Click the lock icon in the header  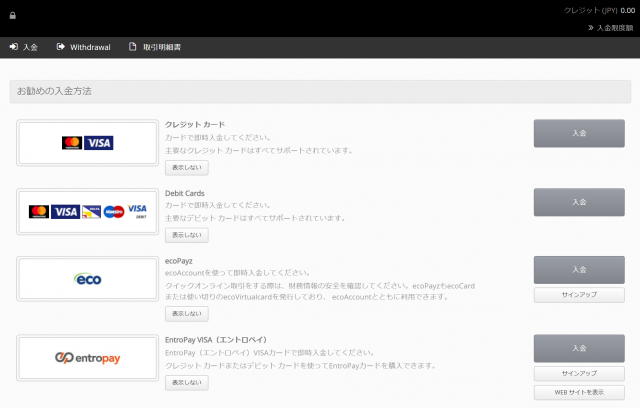pyautogui.click(x=13, y=15)
